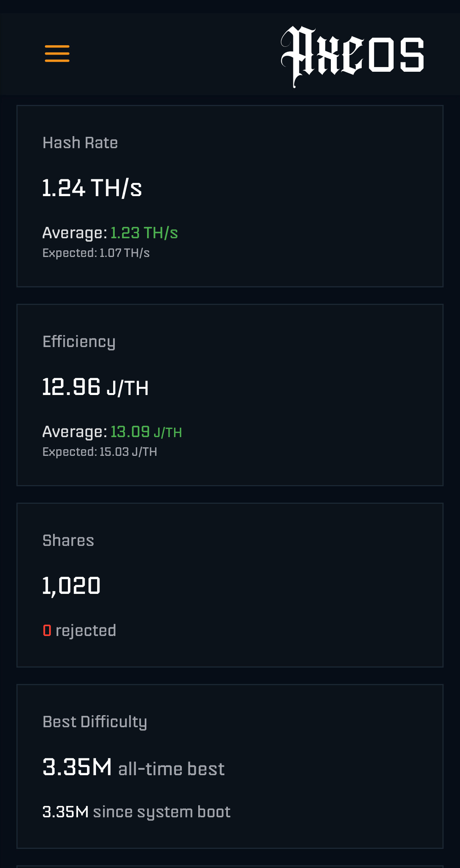This screenshot has height=868, width=460.
Task: Click the average 1.23 TH/s green value
Action: (x=144, y=233)
